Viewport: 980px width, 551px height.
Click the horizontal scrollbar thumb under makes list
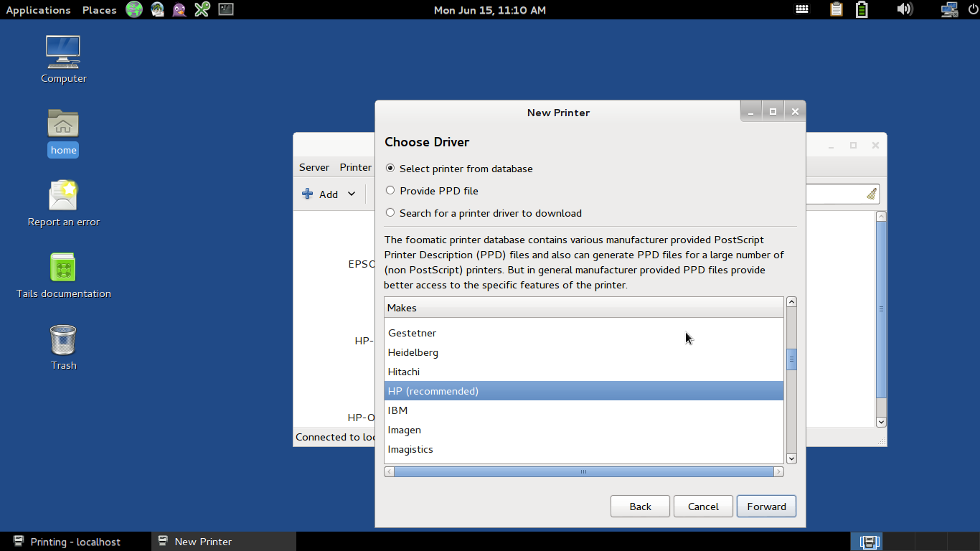(x=583, y=471)
